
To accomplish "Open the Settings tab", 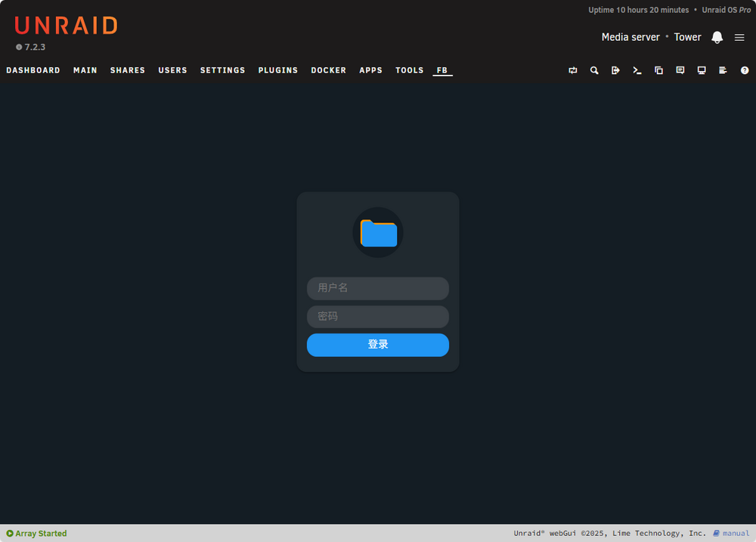I will click(x=223, y=70).
